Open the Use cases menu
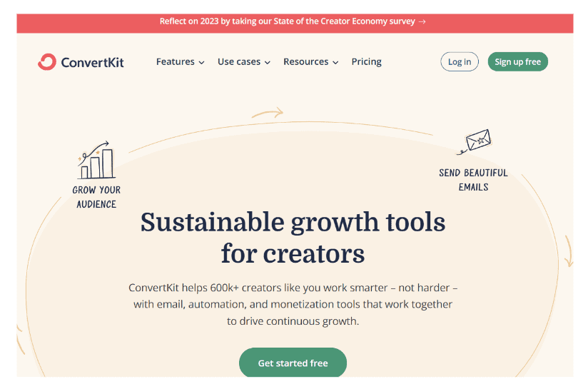This screenshot has width=588, height=389. click(x=244, y=61)
